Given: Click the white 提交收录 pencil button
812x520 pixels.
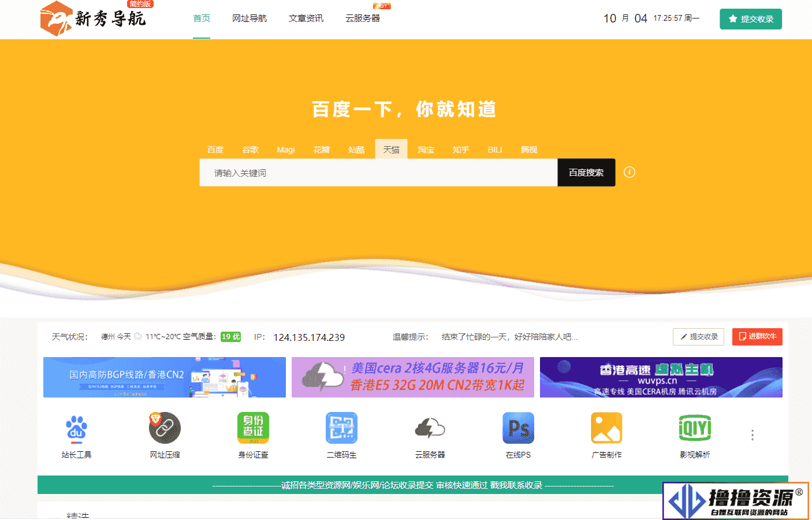Looking at the screenshot, I should [698, 337].
